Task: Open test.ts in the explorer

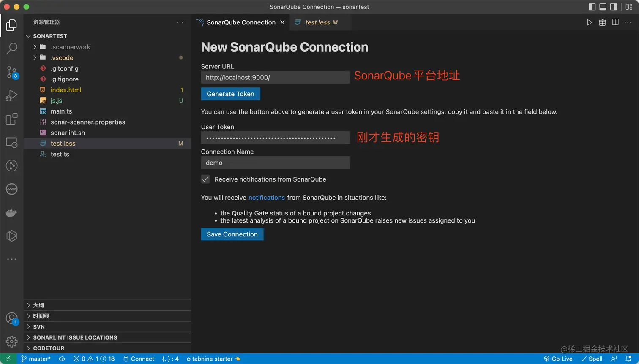Action: click(x=107, y=155)
